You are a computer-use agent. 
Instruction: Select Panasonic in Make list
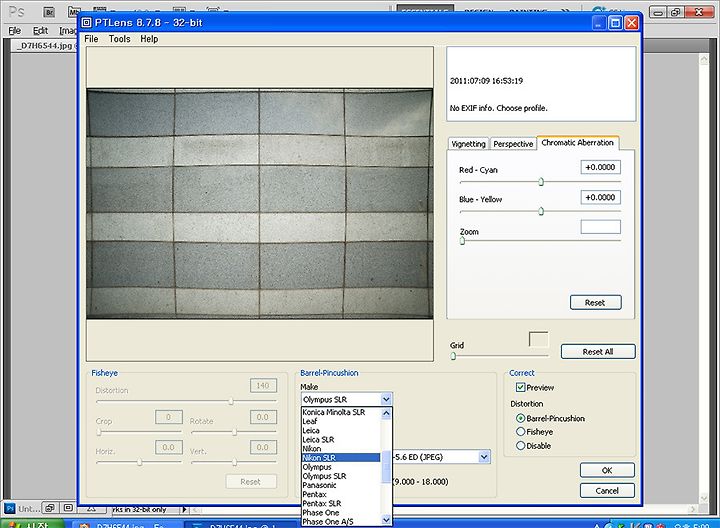(x=341, y=485)
